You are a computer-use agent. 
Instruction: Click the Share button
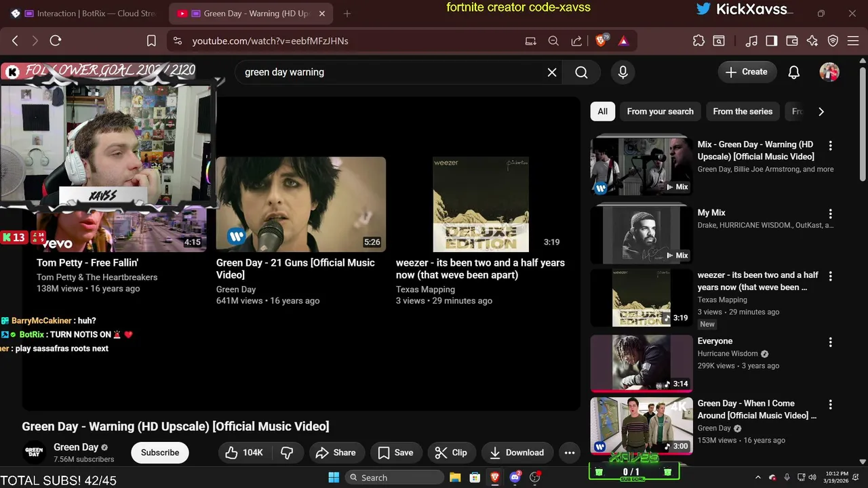click(x=336, y=453)
